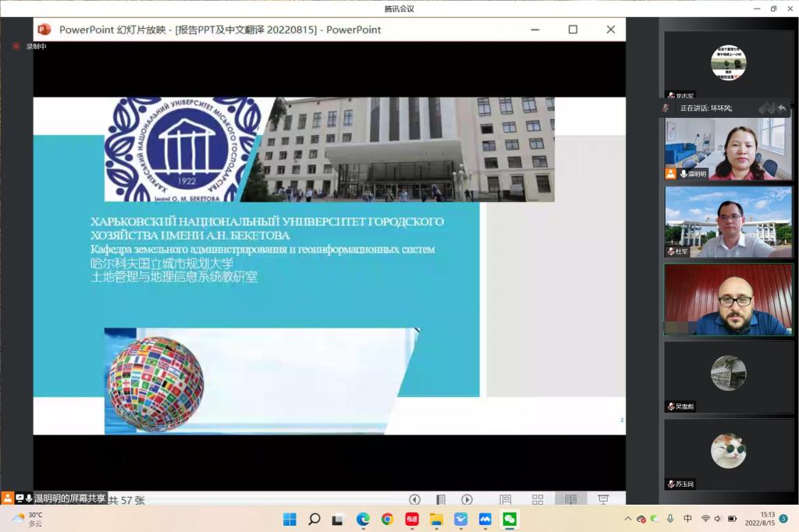Open volume control in system tray
The image size is (799, 532).
(718, 519)
